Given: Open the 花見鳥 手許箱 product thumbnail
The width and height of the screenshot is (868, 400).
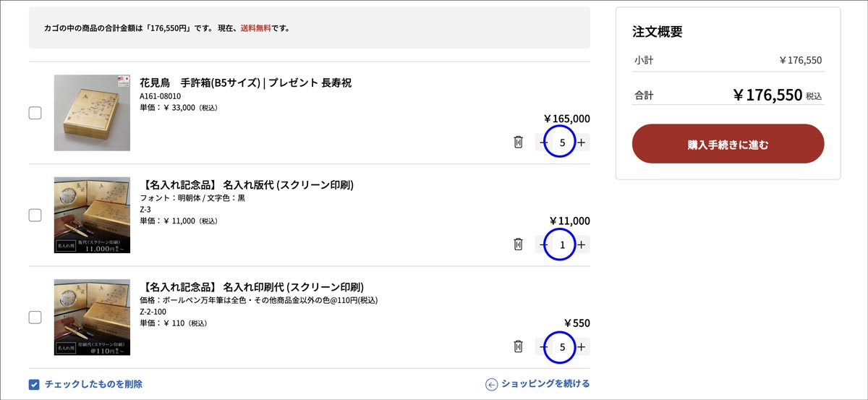Looking at the screenshot, I should 92,113.
